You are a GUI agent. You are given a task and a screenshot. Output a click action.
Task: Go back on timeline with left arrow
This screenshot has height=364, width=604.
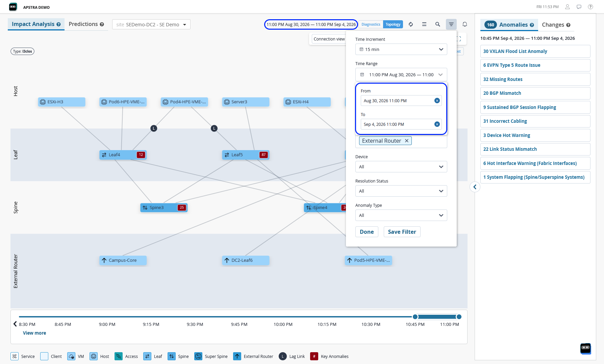point(15,324)
